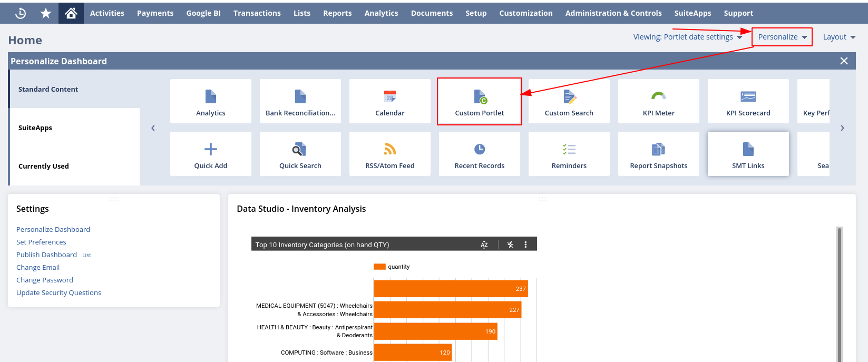Image resolution: width=868 pixels, height=362 pixels.
Task: Add the Custom Search portlet
Action: coord(569,101)
